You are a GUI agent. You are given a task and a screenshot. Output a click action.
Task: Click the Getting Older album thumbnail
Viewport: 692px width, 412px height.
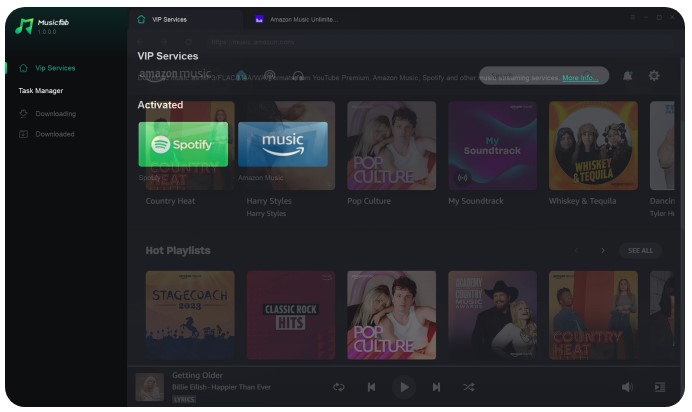[150, 387]
